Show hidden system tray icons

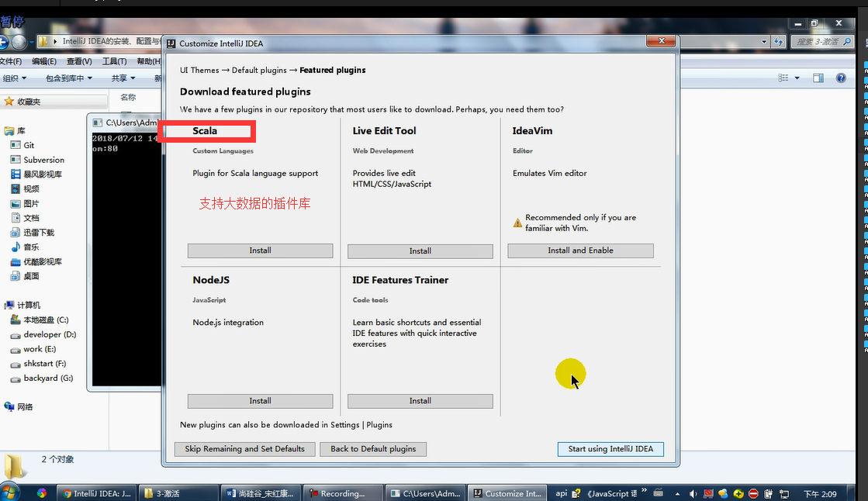678,494
